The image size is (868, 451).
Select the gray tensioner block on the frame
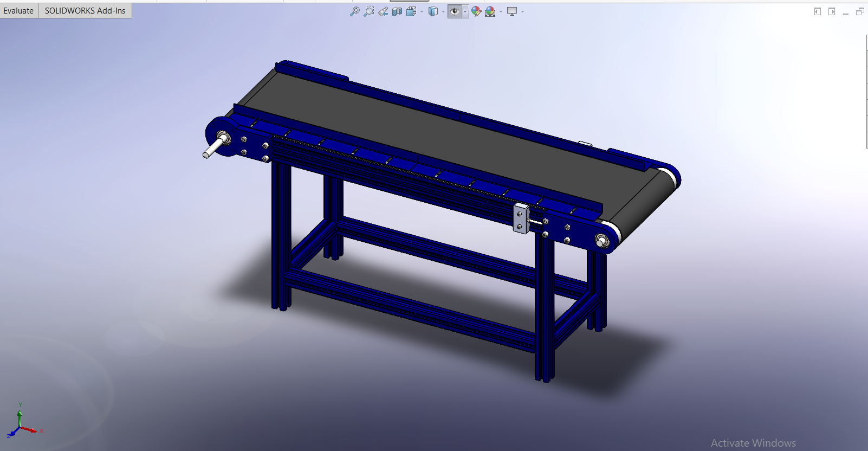pyautogui.click(x=521, y=218)
